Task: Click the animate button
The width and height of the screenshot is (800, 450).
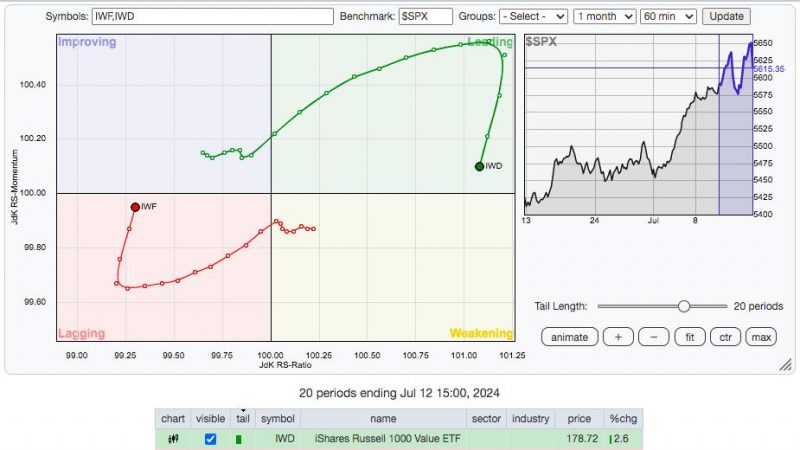Action: [569, 337]
